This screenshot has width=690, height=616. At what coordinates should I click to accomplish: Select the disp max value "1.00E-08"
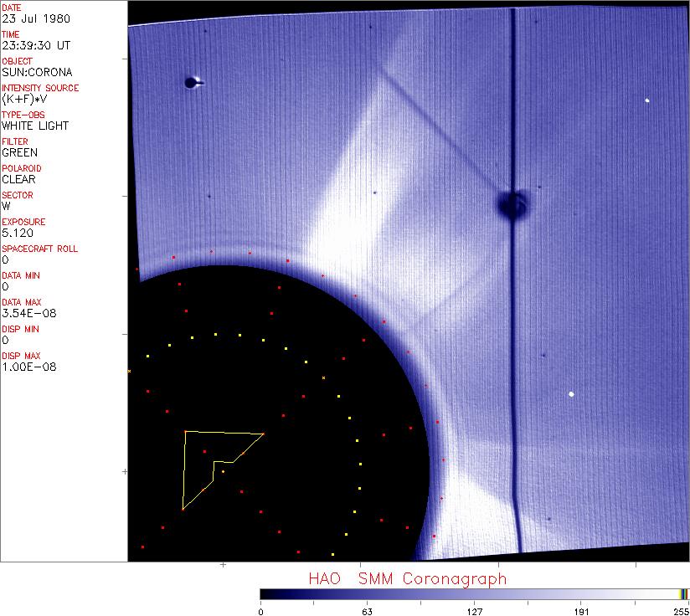pos(28,367)
